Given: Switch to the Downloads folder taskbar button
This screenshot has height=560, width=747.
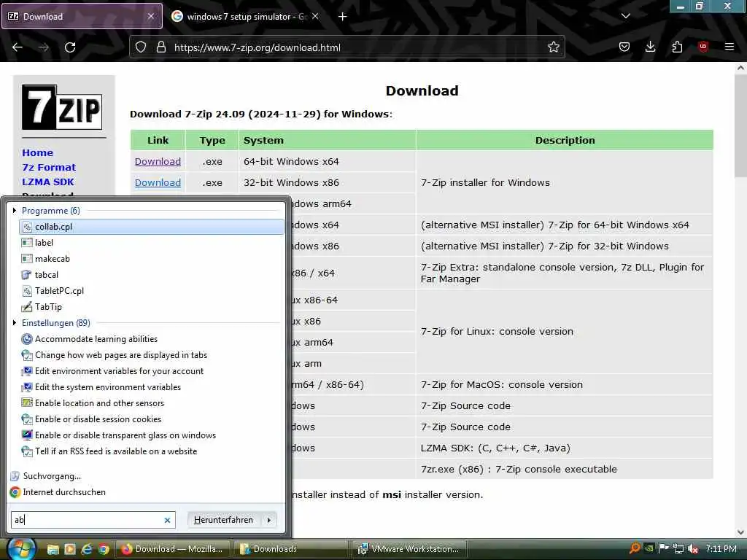Looking at the screenshot, I should pos(293,550).
